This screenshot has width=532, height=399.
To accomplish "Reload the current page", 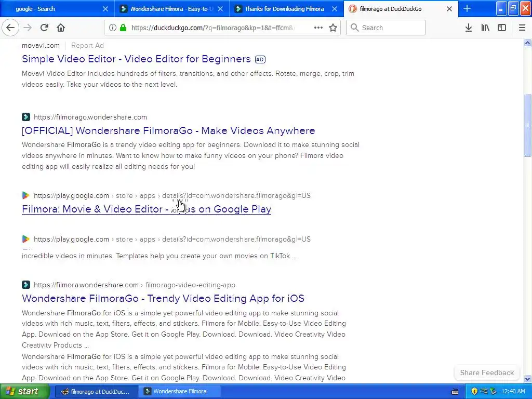I will (x=44, y=28).
